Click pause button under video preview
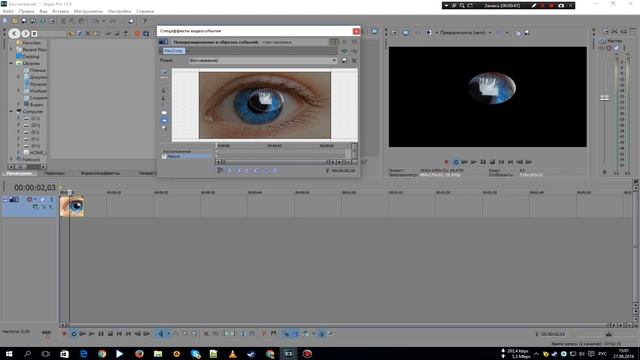640x360 pixels. click(483, 162)
